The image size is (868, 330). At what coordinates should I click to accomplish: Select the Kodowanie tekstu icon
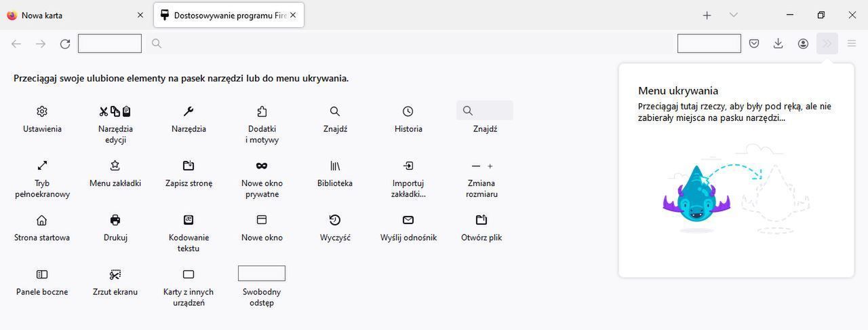[x=189, y=220]
